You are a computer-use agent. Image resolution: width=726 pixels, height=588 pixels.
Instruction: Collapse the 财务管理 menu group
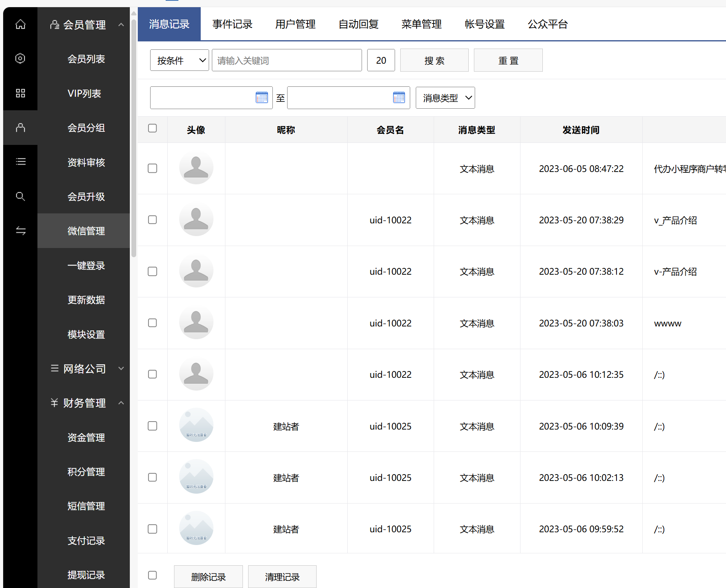point(121,403)
